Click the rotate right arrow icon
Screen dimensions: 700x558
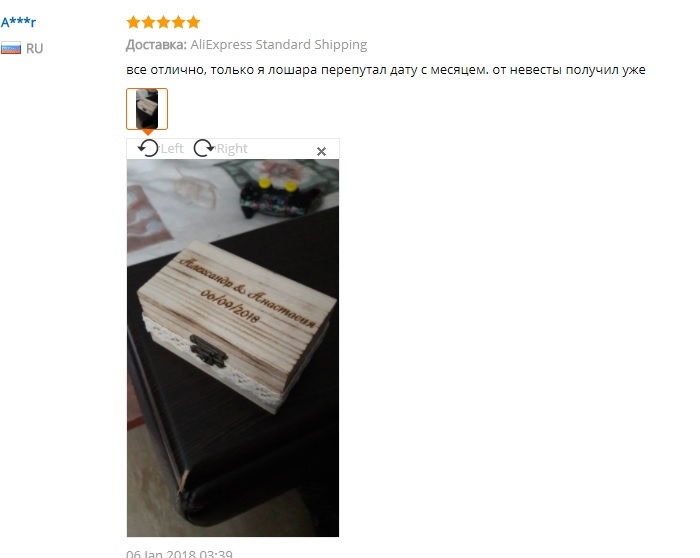204,148
